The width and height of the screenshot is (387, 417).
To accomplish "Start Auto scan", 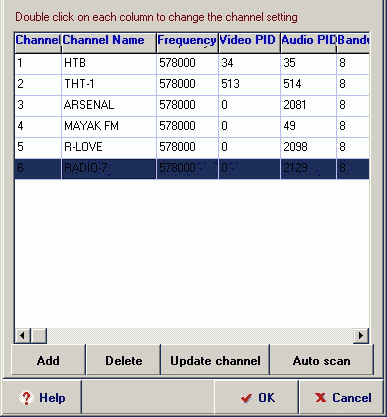I will click(x=321, y=360).
